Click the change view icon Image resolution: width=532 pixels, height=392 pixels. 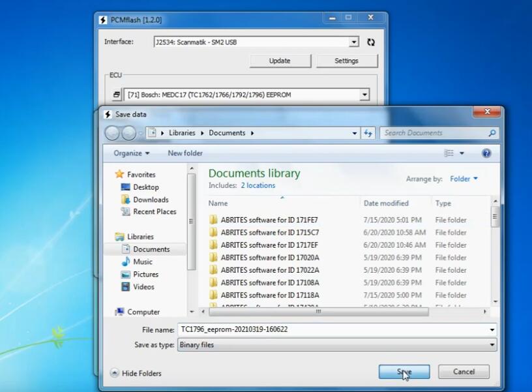tap(449, 153)
